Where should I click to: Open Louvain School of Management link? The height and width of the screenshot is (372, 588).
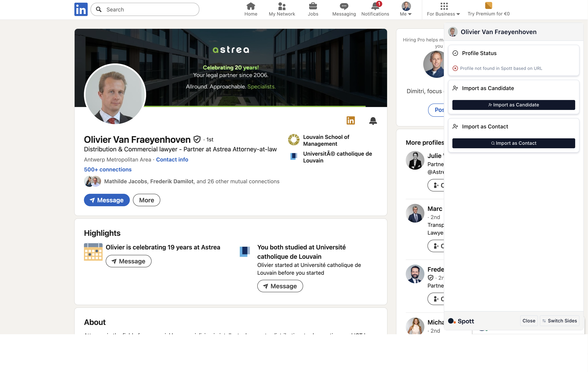click(326, 140)
